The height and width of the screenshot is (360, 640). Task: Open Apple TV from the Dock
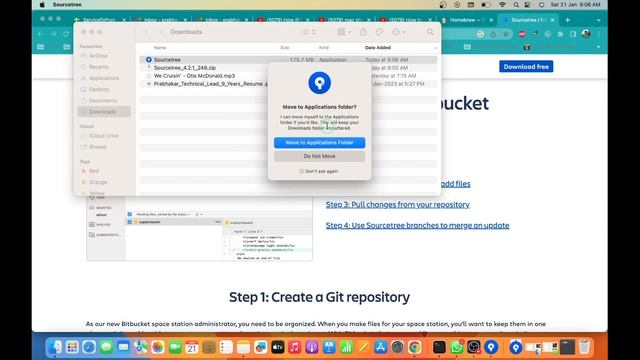pos(278,347)
